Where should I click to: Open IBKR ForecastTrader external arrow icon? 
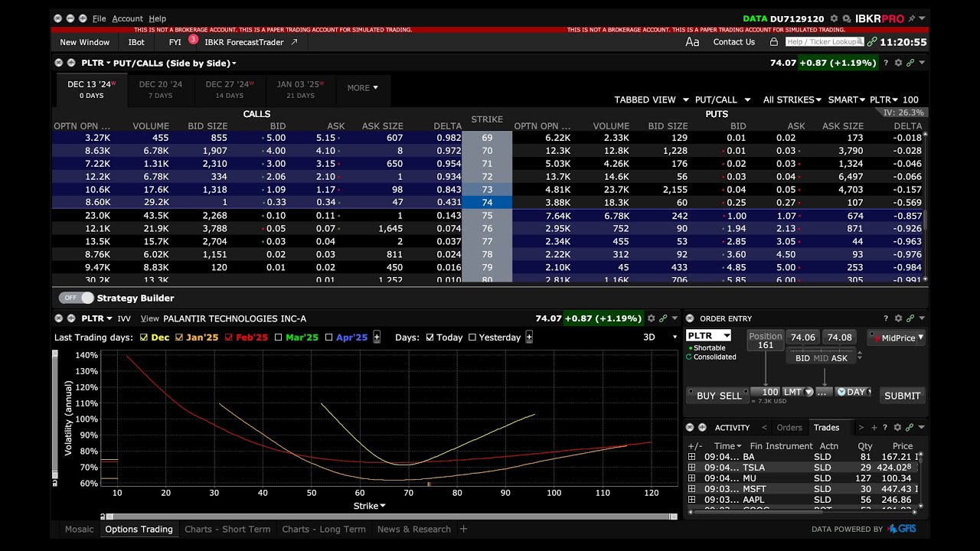click(294, 42)
